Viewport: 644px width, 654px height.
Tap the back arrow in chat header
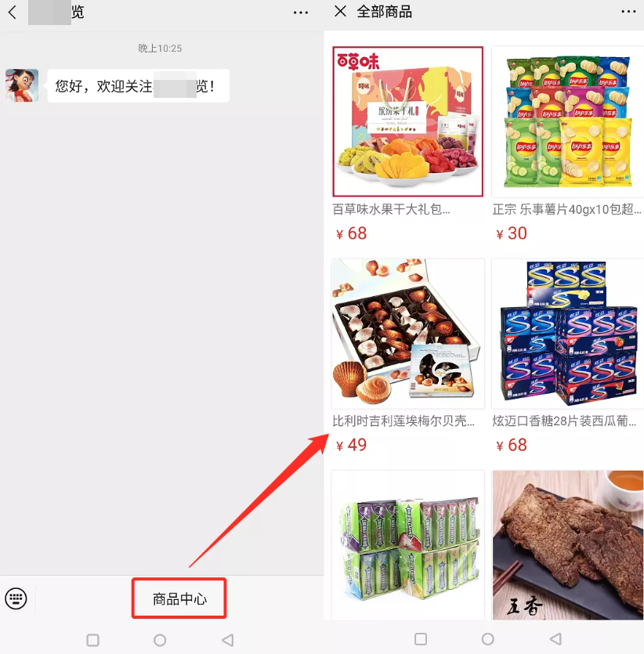(13, 12)
